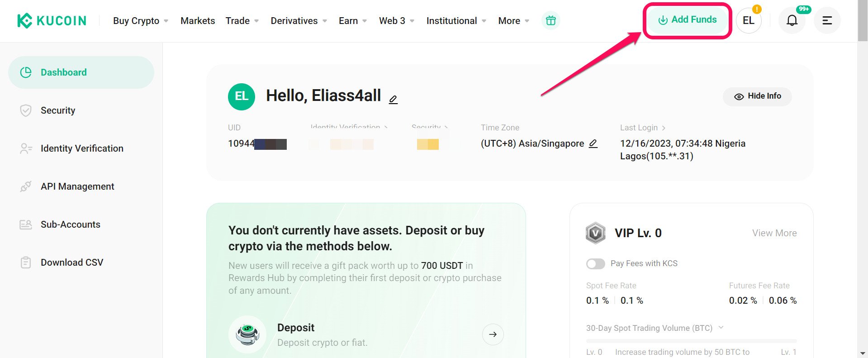Select API Management in the sidebar
This screenshot has height=358, width=868.
81,186
